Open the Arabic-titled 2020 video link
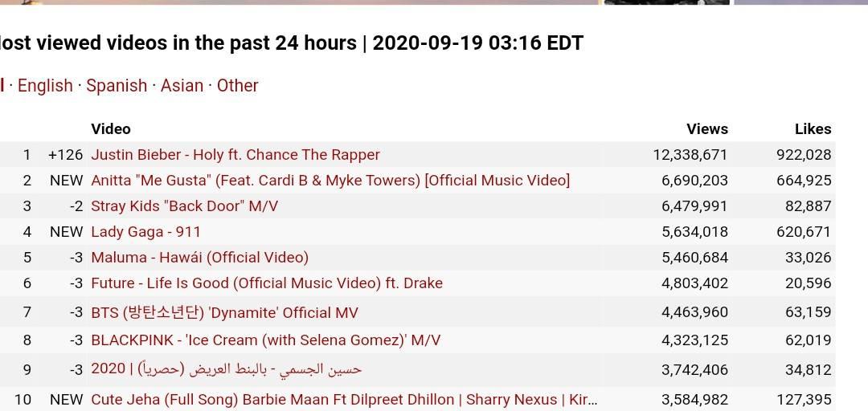The height and width of the screenshot is (411, 868). pos(226,369)
